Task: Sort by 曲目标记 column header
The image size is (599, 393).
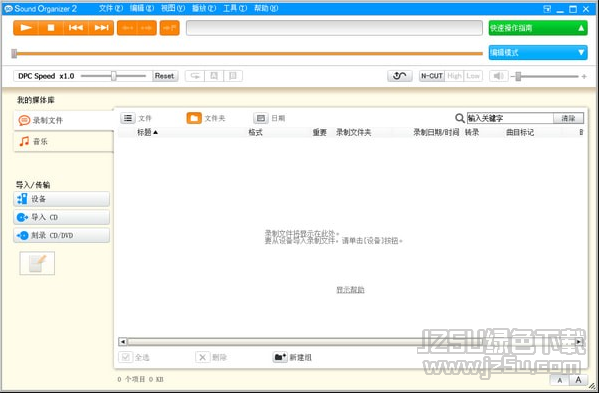Action: (520, 133)
